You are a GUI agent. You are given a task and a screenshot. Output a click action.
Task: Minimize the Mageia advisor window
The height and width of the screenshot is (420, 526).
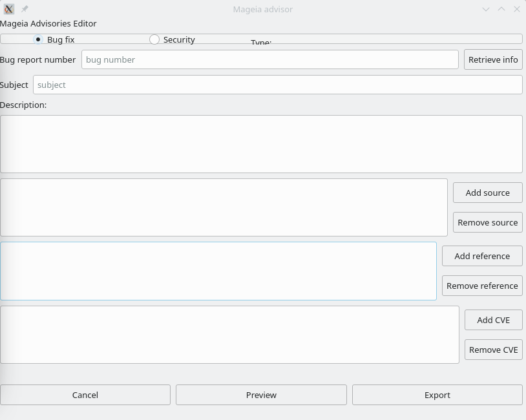pyautogui.click(x=486, y=10)
